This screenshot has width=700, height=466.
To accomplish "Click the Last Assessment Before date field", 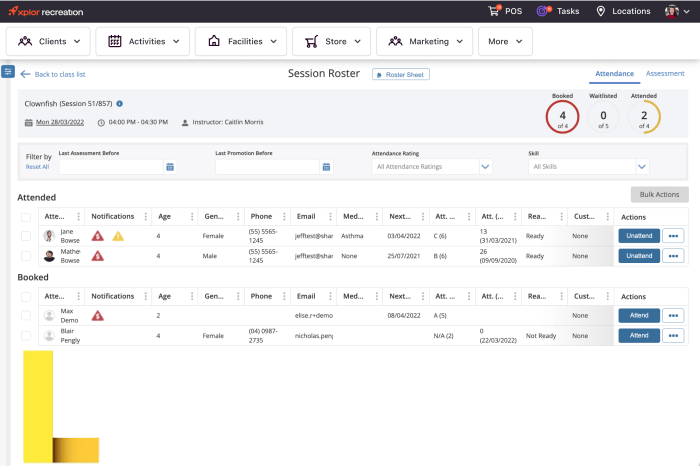I will (x=111, y=167).
